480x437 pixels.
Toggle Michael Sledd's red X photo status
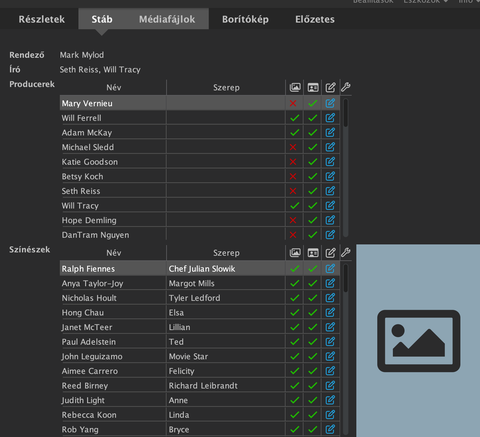tap(293, 147)
